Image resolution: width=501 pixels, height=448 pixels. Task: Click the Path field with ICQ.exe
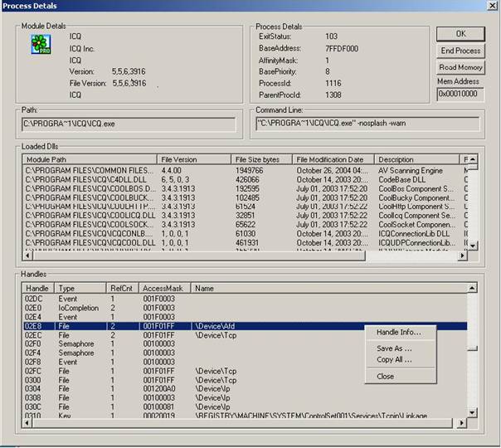tap(129, 124)
